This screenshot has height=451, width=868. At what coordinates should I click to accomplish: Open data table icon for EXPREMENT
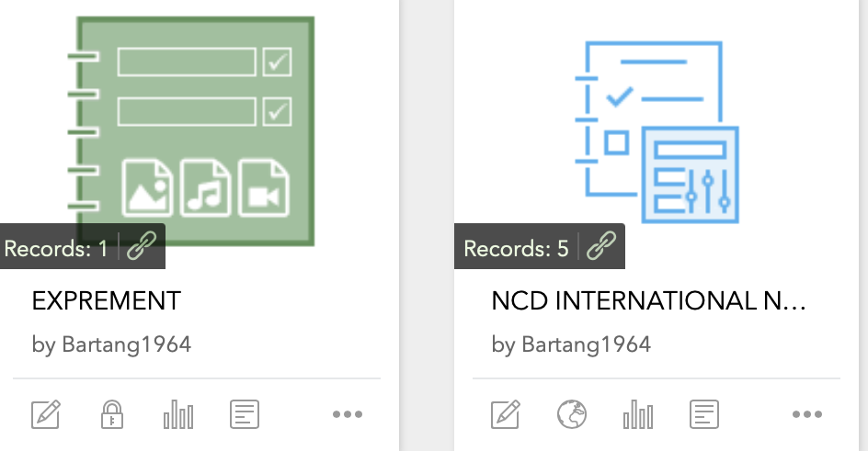pos(245,415)
